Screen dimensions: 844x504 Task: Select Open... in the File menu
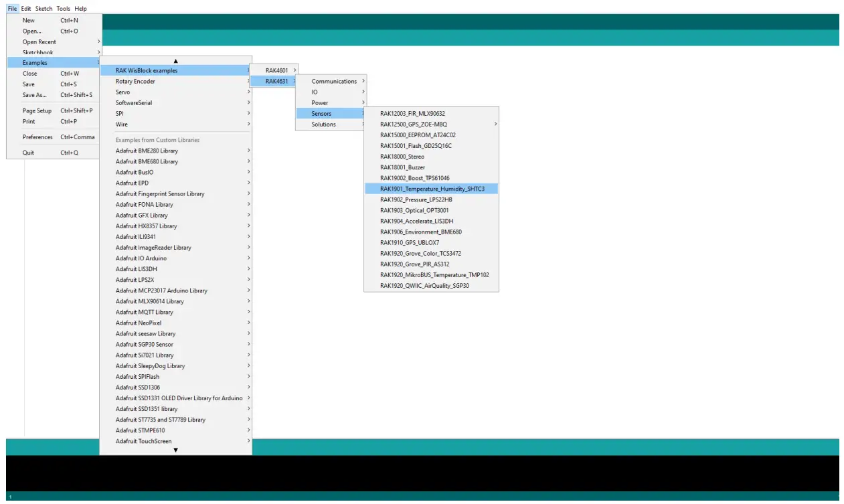click(x=54, y=31)
